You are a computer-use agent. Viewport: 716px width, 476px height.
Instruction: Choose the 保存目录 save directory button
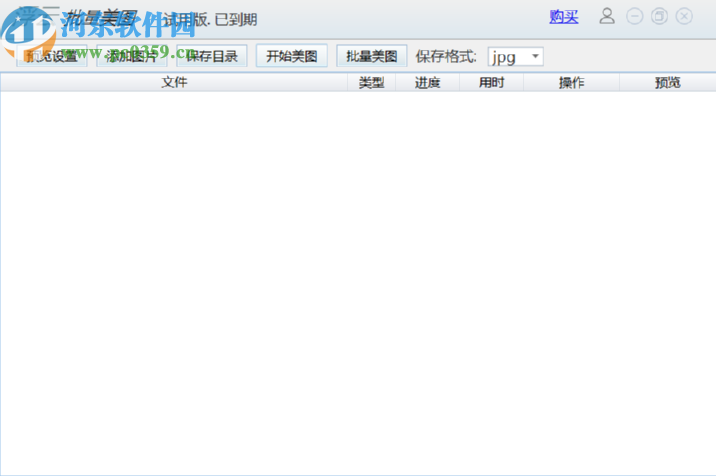pos(212,56)
